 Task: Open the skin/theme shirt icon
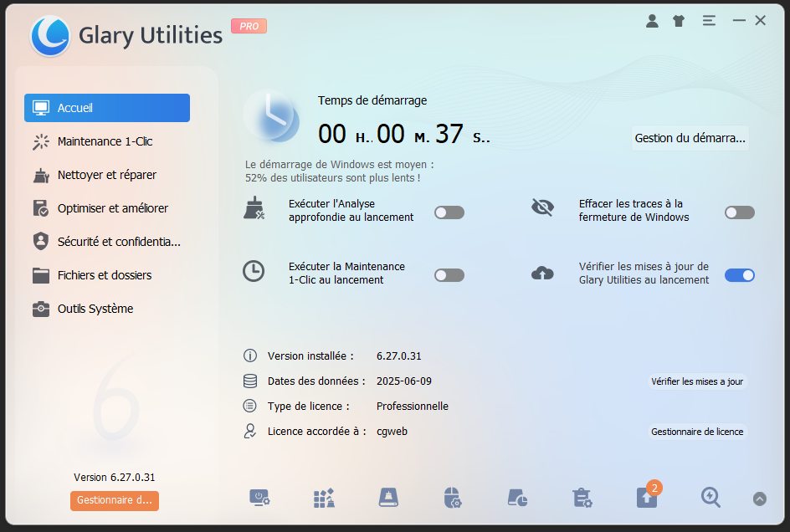[679, 21]
